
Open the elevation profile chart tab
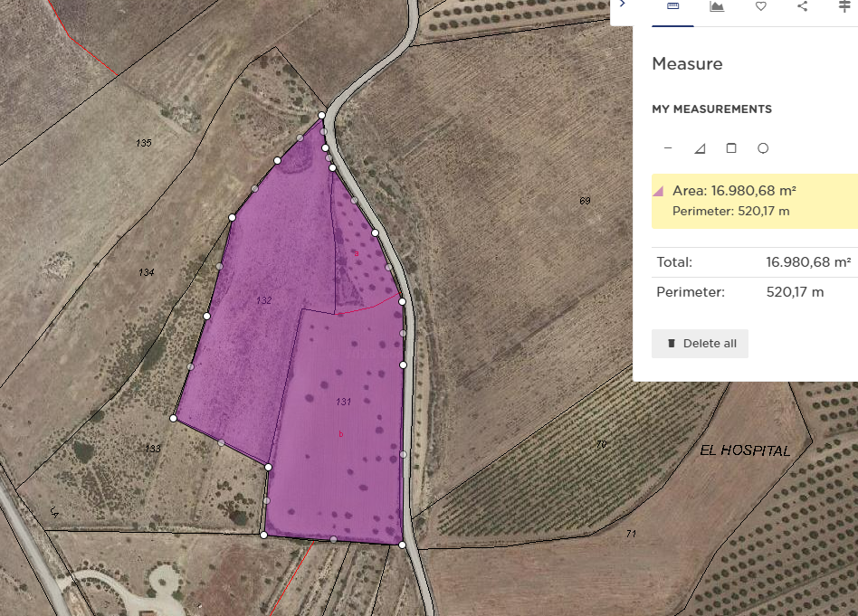coord(717,6)
